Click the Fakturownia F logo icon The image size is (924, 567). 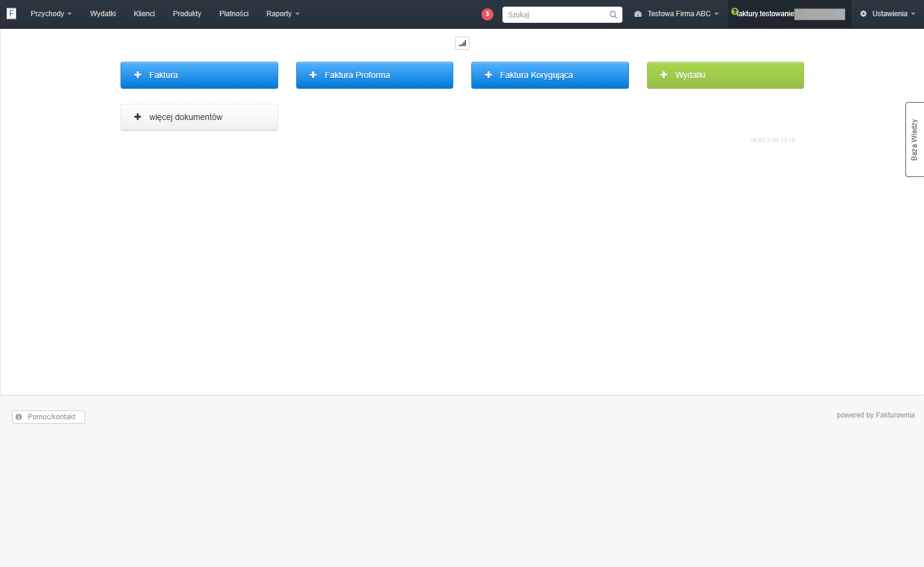pyautogui.click(x=11, y=13)
